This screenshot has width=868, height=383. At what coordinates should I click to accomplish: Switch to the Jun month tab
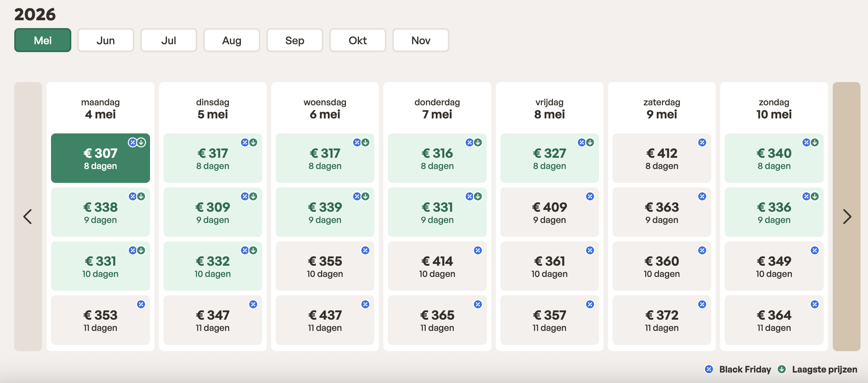105,40
